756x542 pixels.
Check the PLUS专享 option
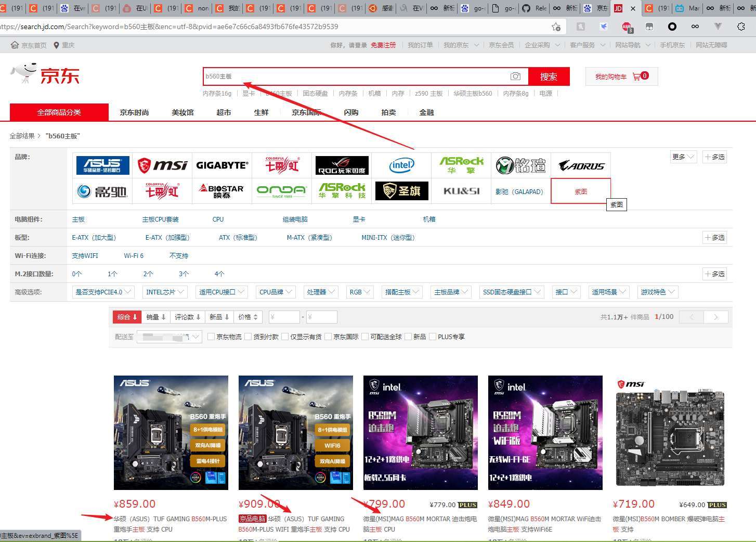[433, 337]
